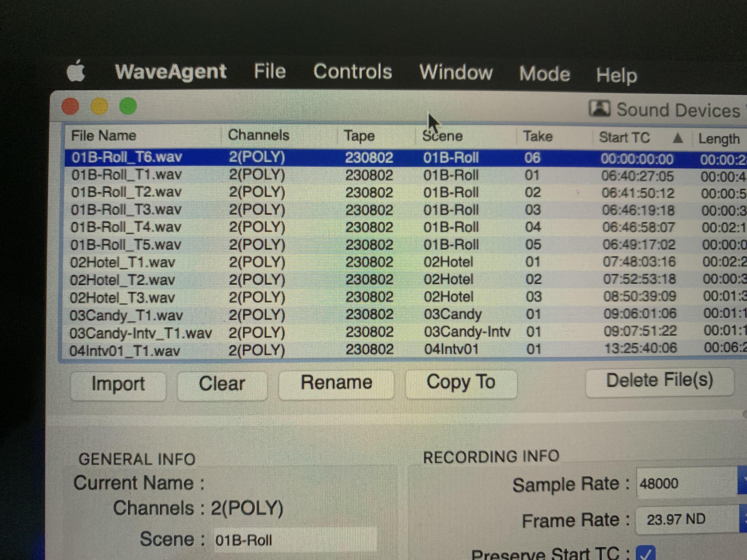
Task: Sort by the File Name column header
Action: click(x=104, y=136)
